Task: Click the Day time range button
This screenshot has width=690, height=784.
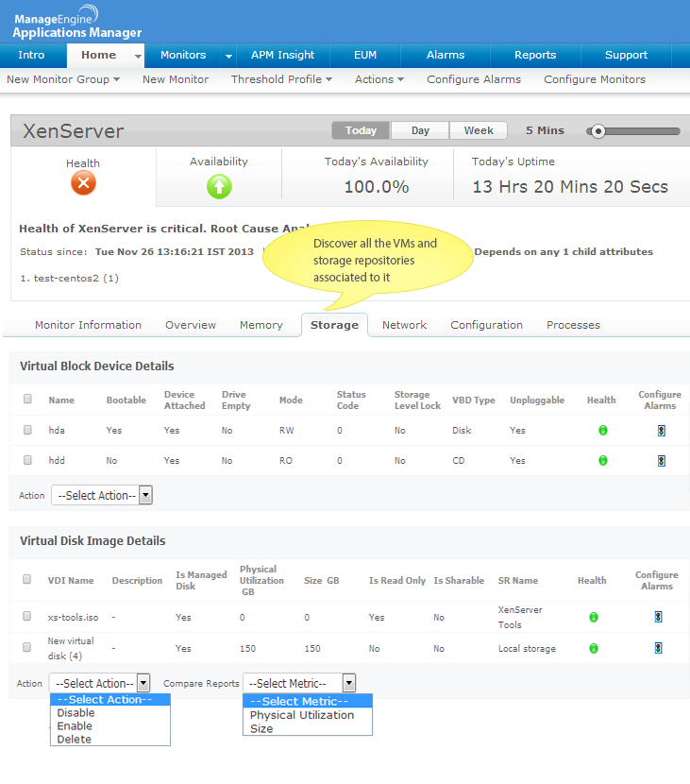Action: [x=420, y=130]
